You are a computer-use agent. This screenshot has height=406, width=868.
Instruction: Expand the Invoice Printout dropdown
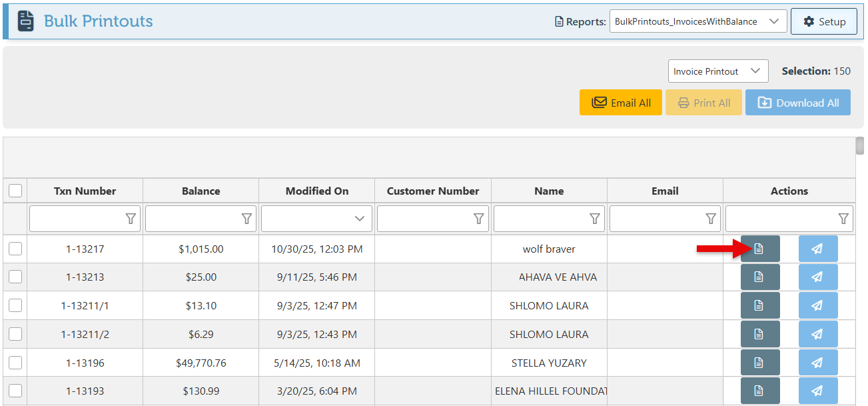coord(717,71)
